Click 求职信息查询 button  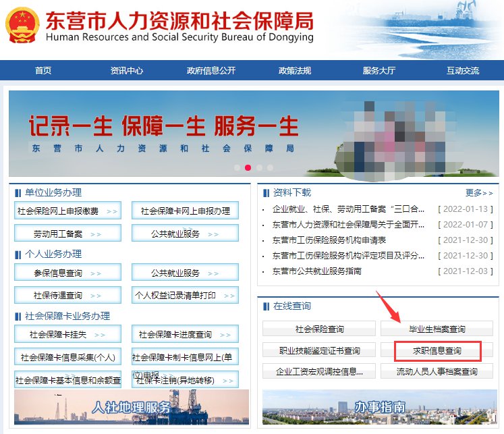[x=437, y=350]
